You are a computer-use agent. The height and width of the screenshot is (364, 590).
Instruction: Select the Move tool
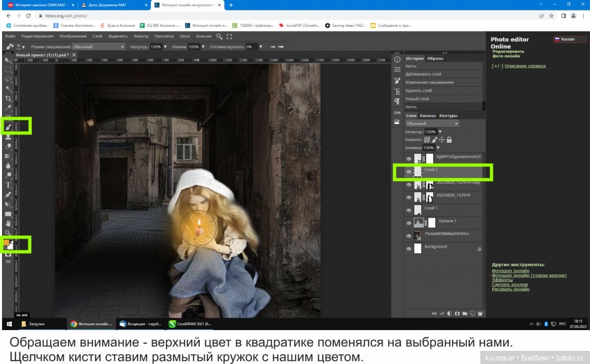click(x=8, y=60)
